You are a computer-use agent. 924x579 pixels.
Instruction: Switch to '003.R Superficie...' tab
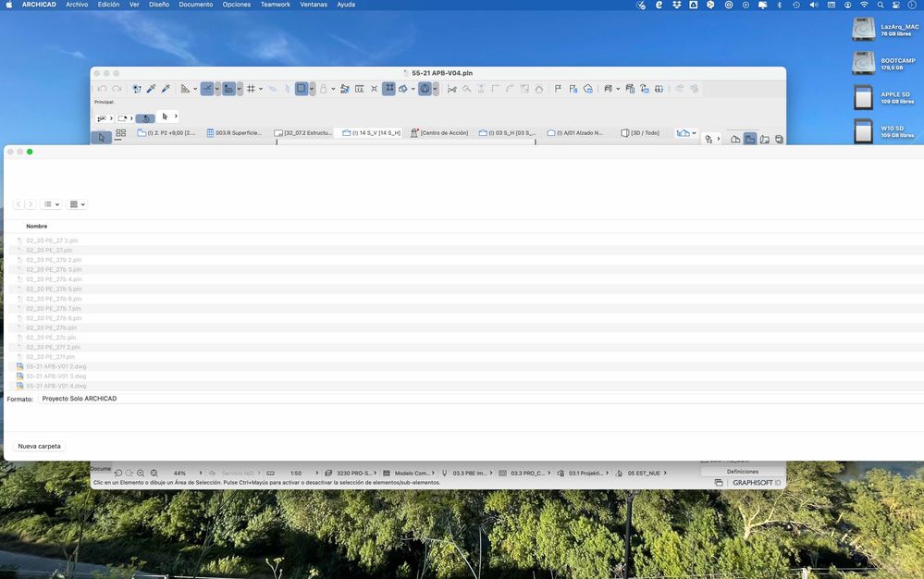(234, 133)
